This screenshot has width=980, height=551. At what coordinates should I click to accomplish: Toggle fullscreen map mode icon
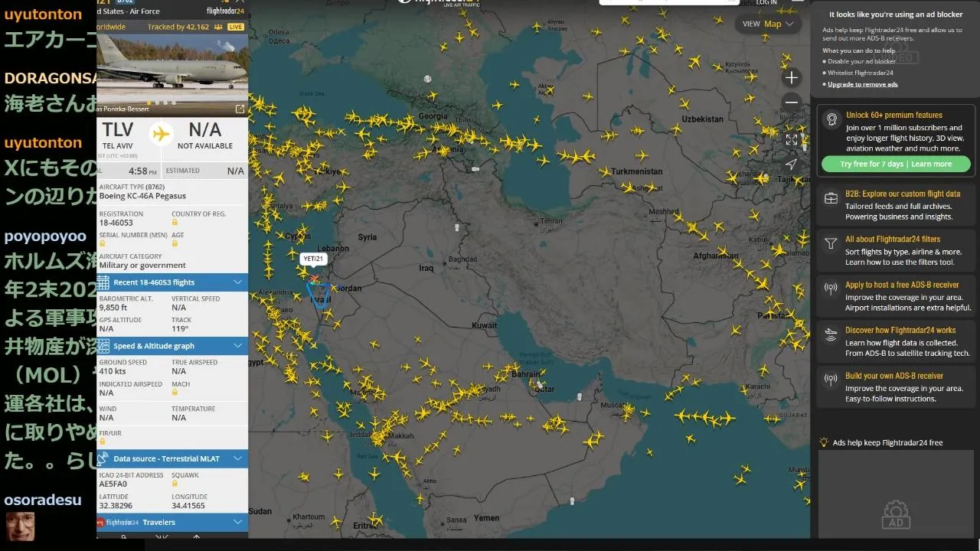point(792,139)
